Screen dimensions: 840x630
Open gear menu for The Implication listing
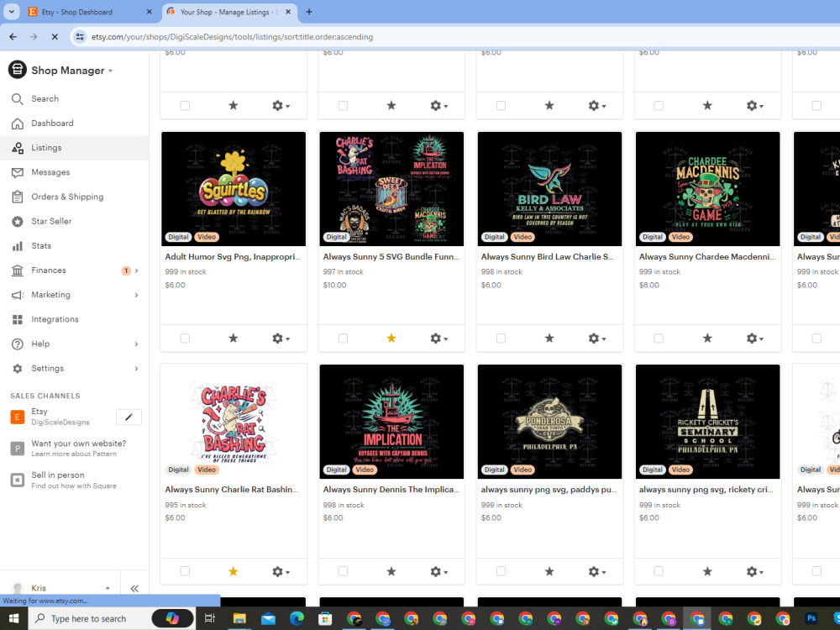(x=438, y=571)
